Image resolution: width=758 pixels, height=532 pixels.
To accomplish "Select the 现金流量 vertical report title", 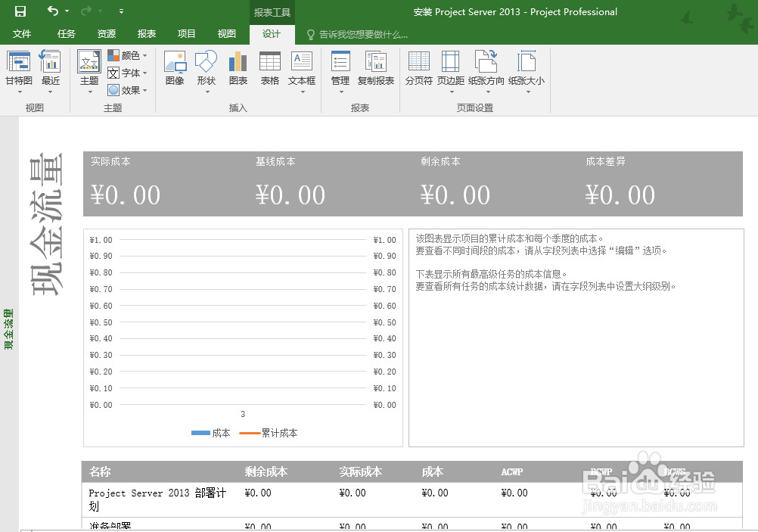I will coord(46,223).
